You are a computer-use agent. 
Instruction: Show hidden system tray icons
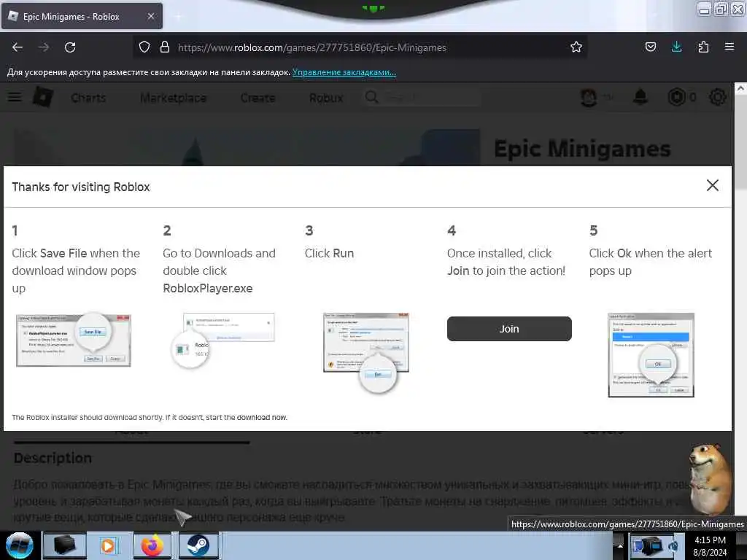[x=620, y=546]
